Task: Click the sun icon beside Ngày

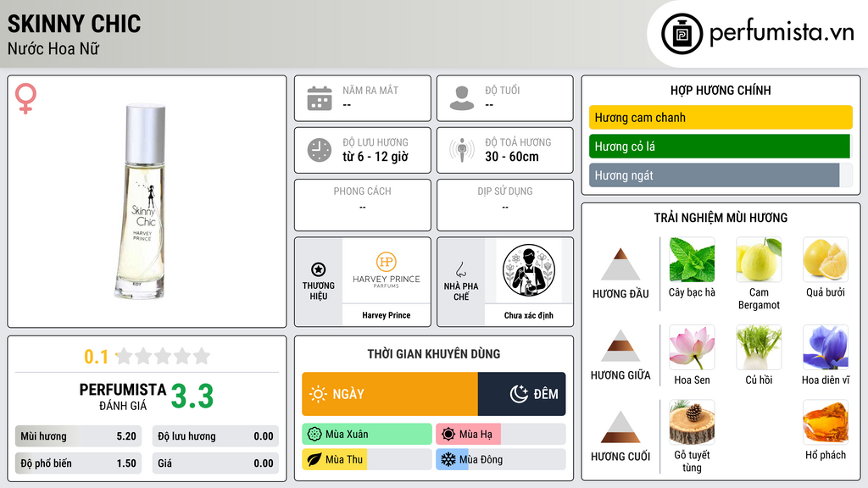Action: 318,394
